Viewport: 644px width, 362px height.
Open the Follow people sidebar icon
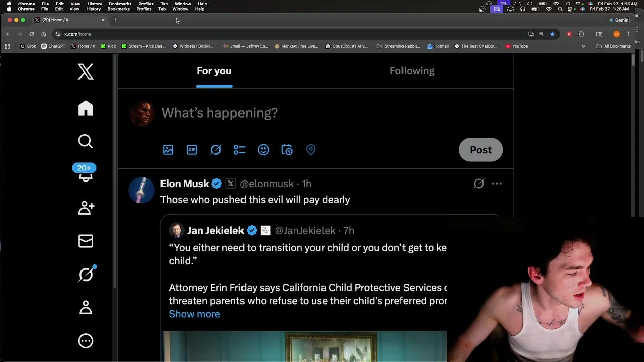tap(86, 208)
